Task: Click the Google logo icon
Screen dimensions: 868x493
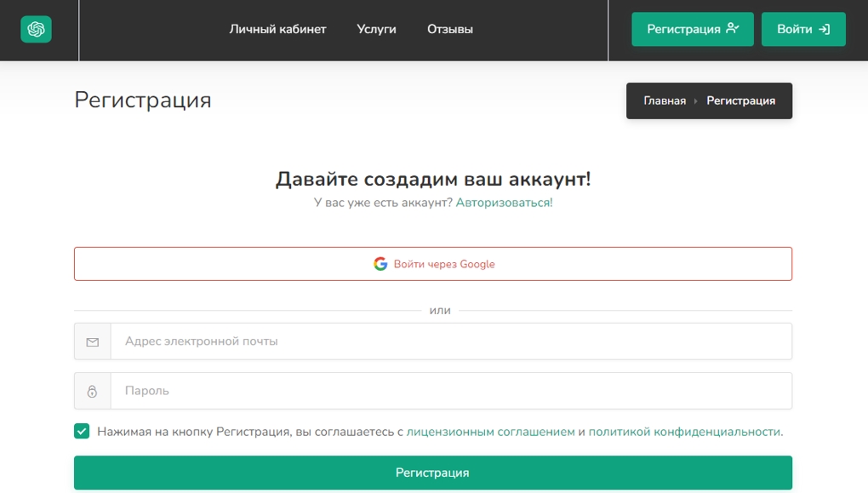Action: coord(380,264)
